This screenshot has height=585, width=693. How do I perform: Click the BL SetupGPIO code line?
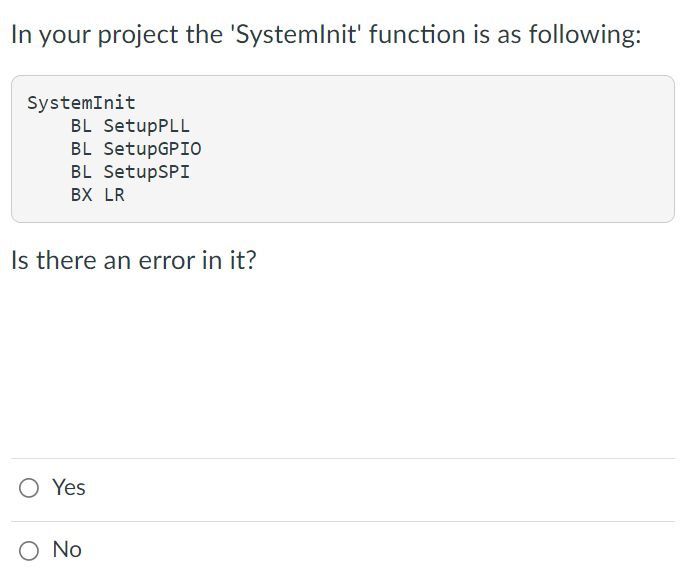click(x=136, y=149)
